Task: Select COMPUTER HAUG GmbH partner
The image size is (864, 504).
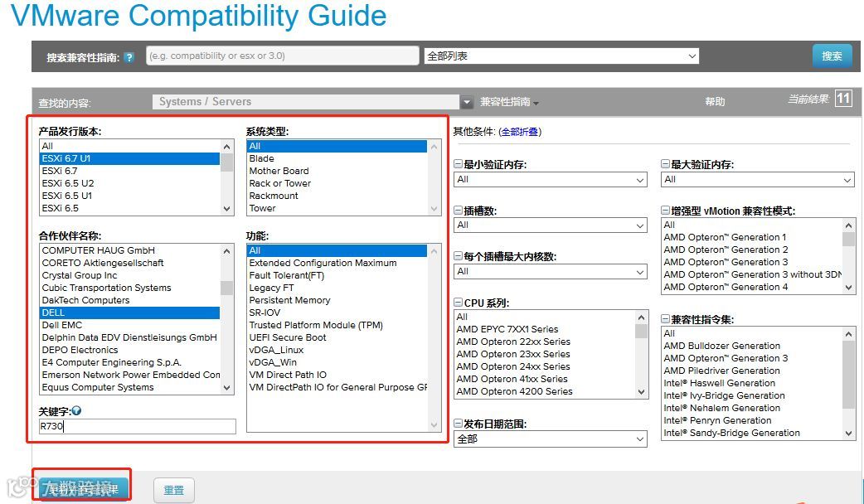Action: pyautogui.click(x=130, y=250)
